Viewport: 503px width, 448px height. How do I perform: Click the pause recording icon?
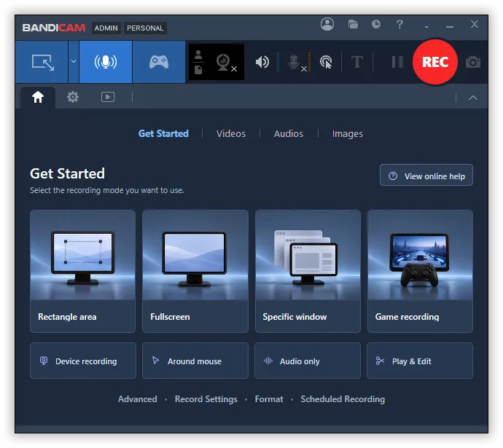397,62
